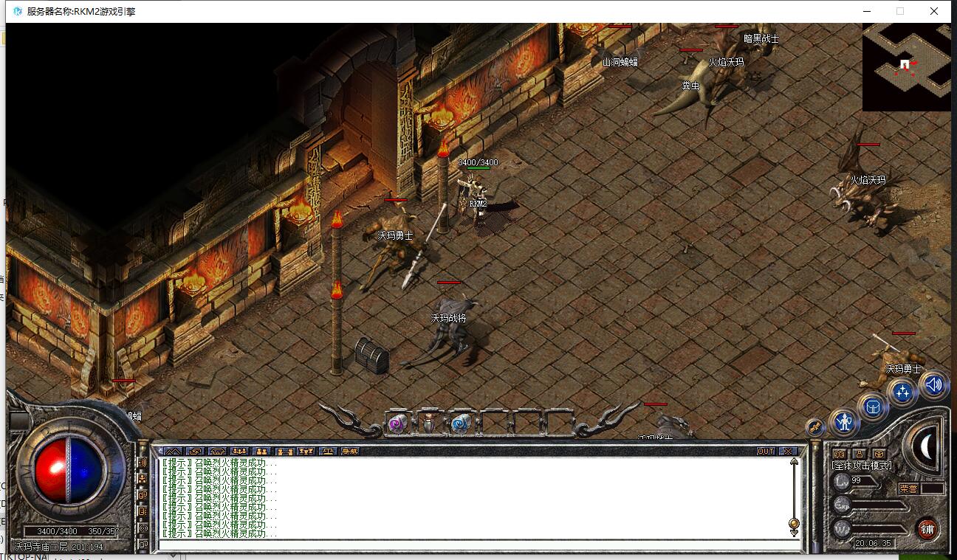Toggle the top chat channel filter on the left strip
The image size is (957, 560).
tap(143, 463)
